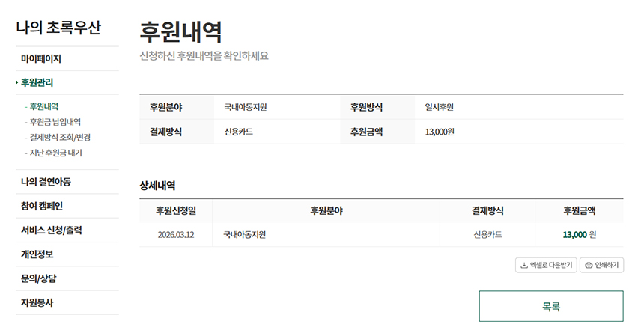644x336 pixels.
Task: Open 결제방식 조회/변경 submenu link
Action: [60, 138]
